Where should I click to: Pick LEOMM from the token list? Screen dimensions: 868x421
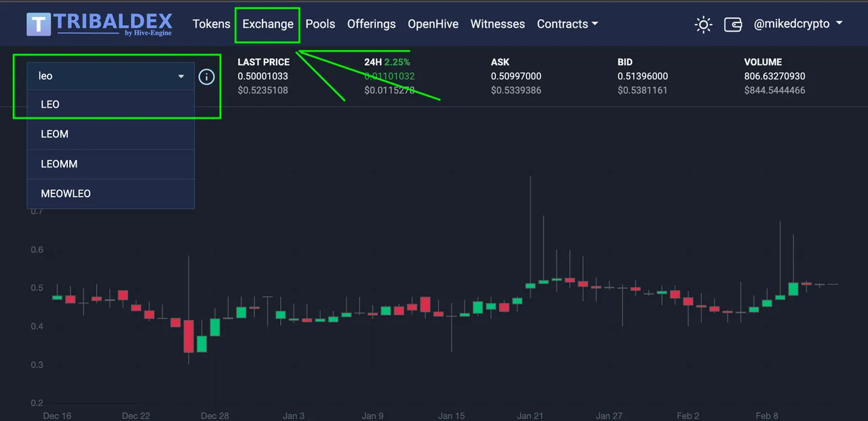[x=111, y=164]
